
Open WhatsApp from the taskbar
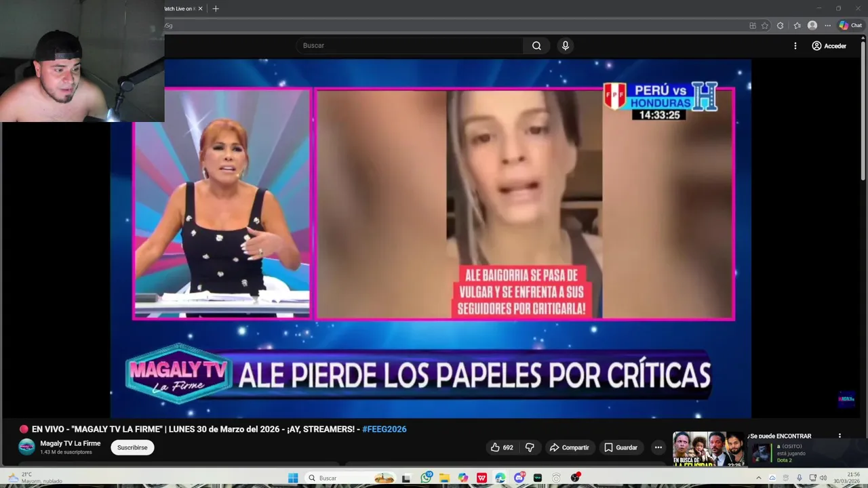tap(426, 478)
